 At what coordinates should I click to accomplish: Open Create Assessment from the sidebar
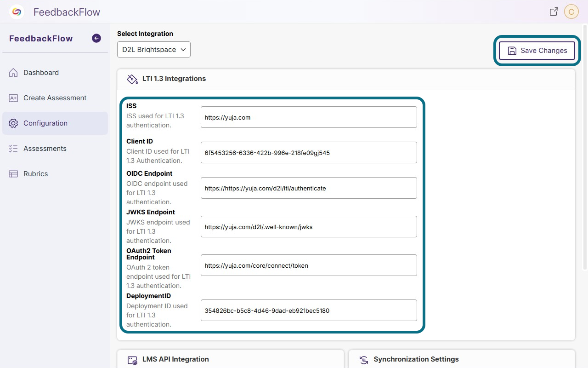point(55,98)
